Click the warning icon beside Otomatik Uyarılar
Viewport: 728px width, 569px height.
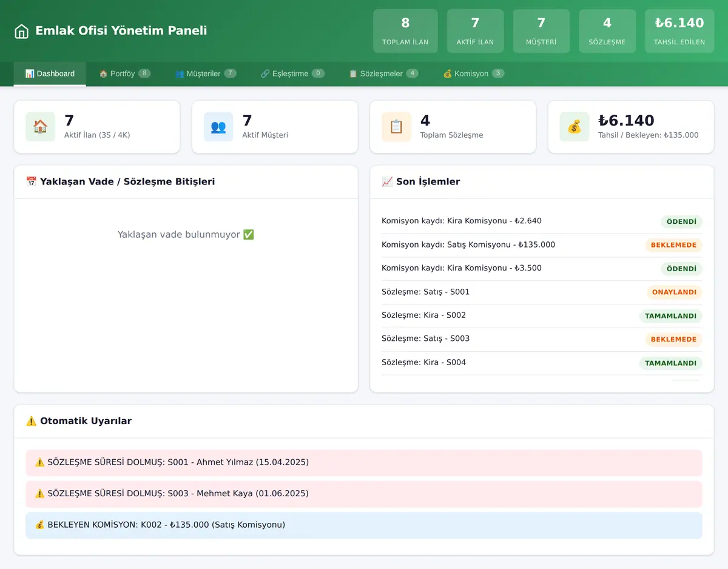pyautogui.click(x=32, y=421)
